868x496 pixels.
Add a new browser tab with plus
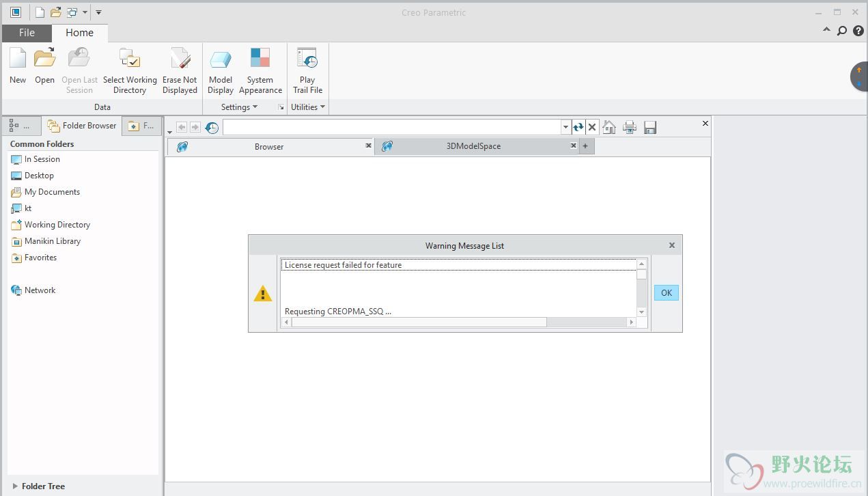585,146
